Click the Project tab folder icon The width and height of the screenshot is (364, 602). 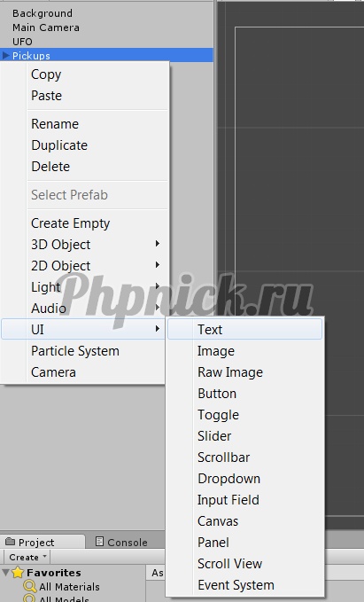point(11,542)
